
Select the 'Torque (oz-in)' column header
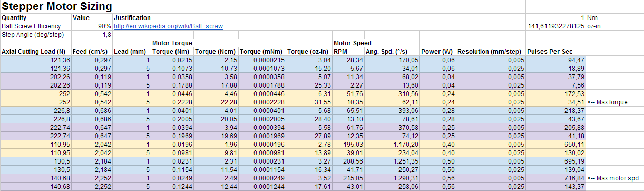(309, 51)
